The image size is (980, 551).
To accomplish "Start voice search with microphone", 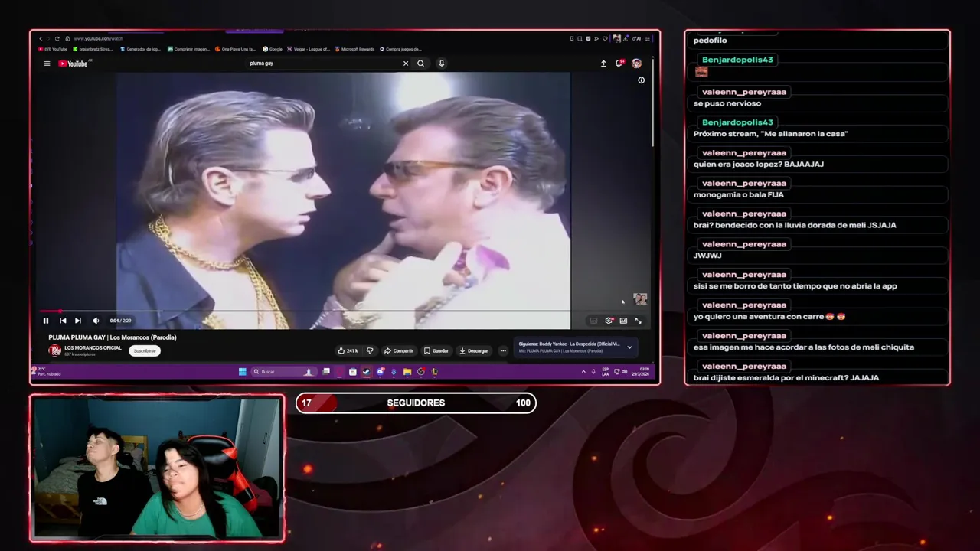I will [x=441, y=64].
